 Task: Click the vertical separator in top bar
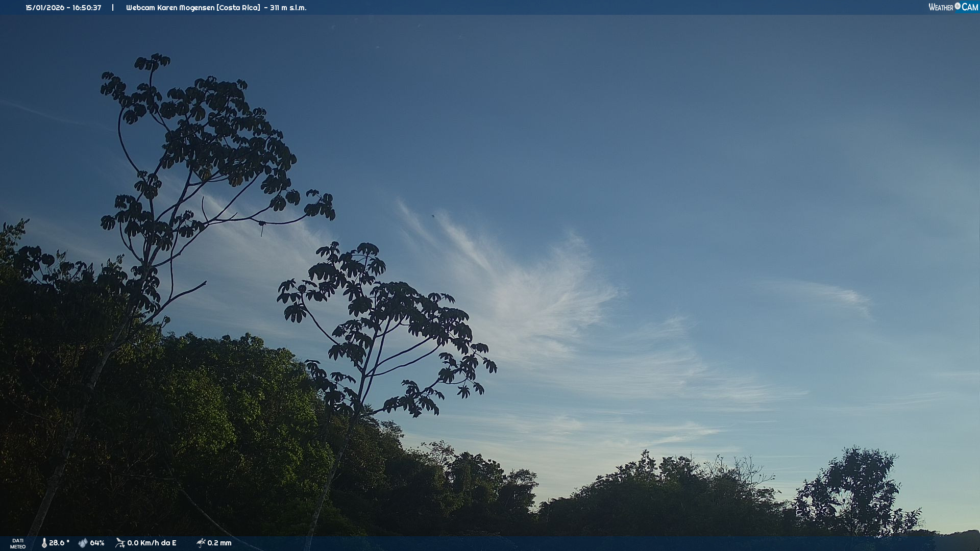click(x=113, y=8)
